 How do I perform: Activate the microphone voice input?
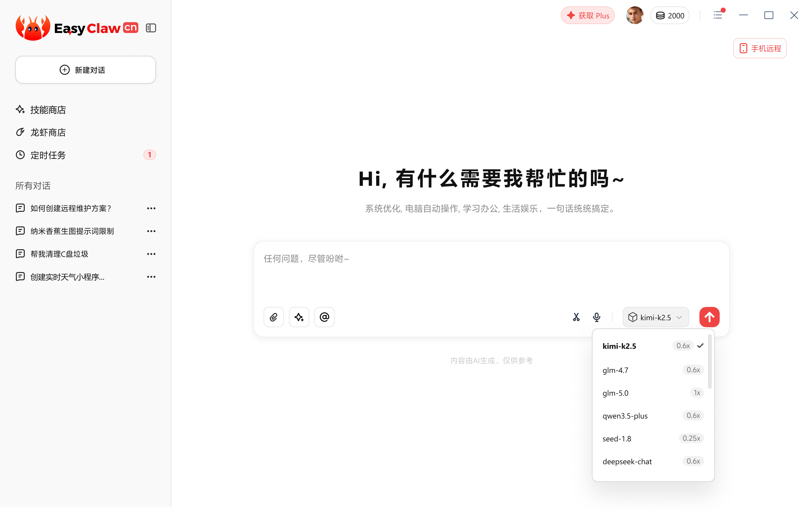pos(597,317)
